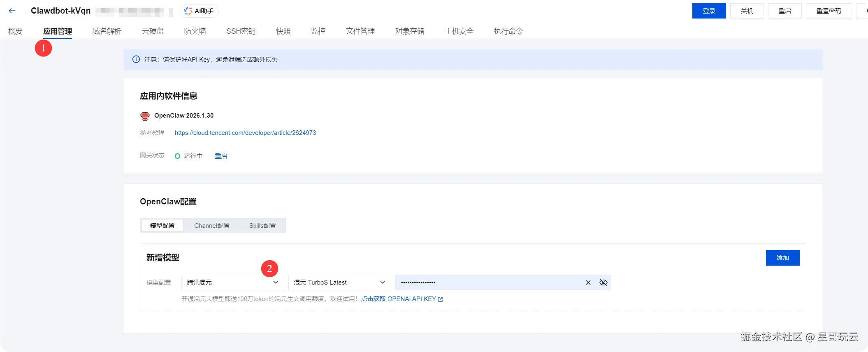868x352 pixels.
Task: Open the 快照 tab
Action: pos(283,31)
